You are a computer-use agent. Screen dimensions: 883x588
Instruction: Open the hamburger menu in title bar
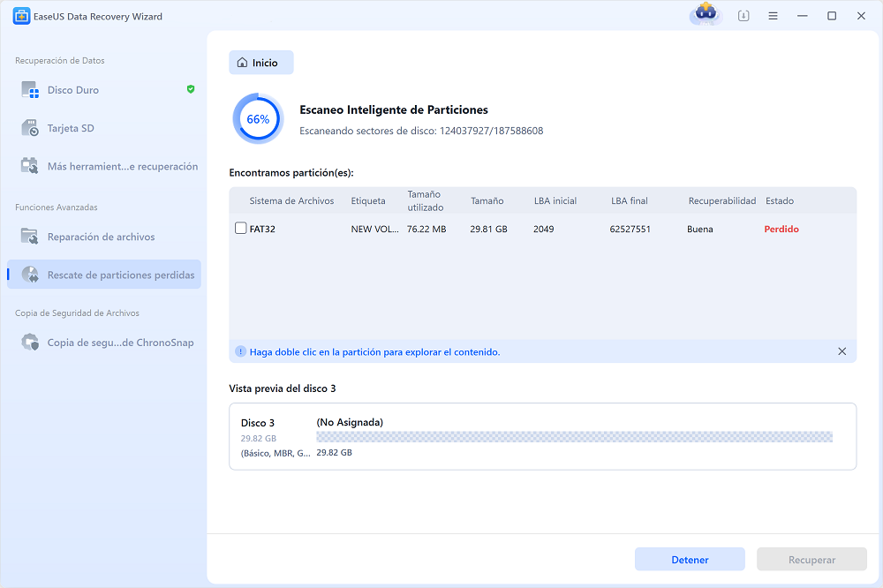click(773, 16)
